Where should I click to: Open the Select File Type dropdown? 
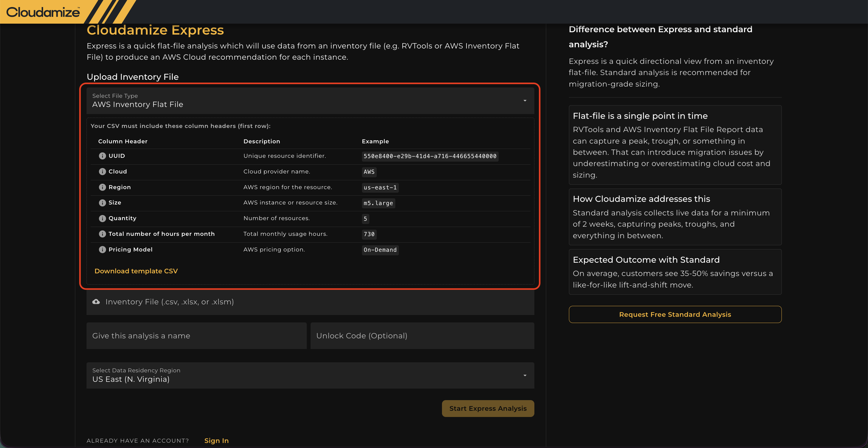310,101
